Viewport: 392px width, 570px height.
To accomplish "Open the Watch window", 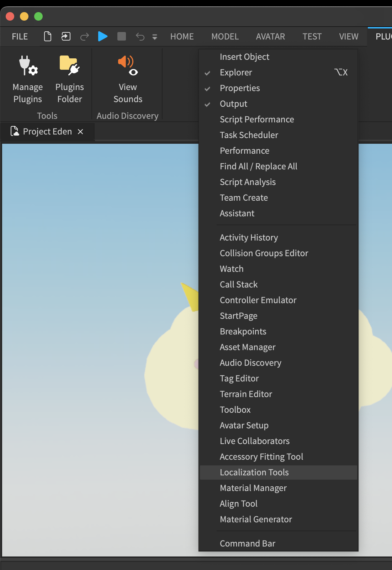I will point(279,269).
